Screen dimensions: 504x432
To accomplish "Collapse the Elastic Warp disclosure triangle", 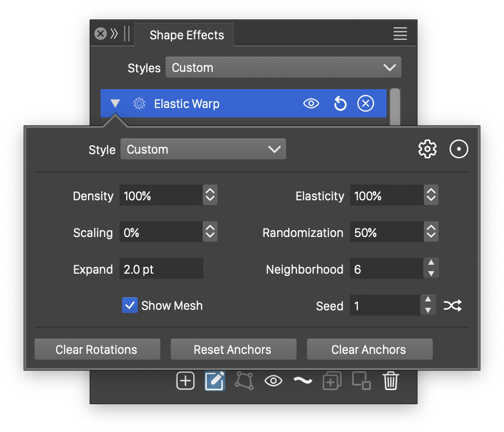I will [x=115, y=104].
